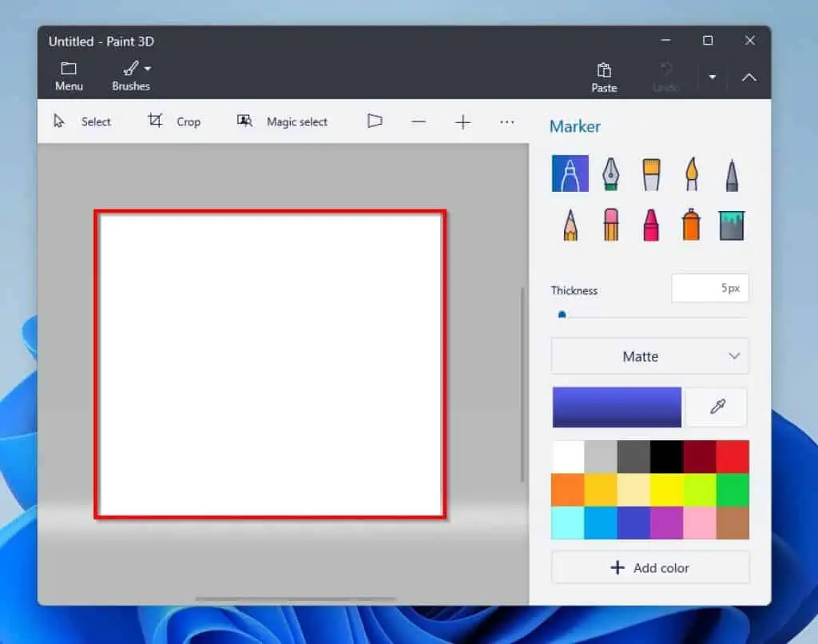Open the Menu folder

69,76
